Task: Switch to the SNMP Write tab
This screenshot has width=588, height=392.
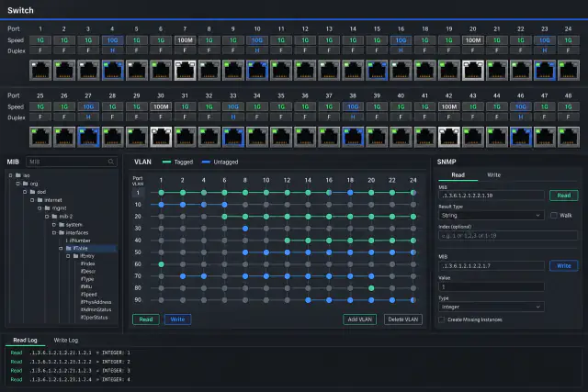Action: (493, 175)
